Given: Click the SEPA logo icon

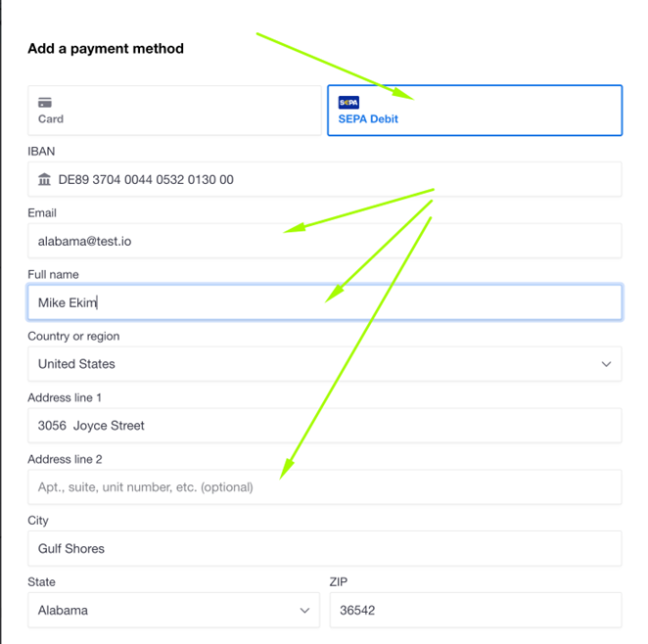Looking at the screenshot, I should click(x=348, y=102).
